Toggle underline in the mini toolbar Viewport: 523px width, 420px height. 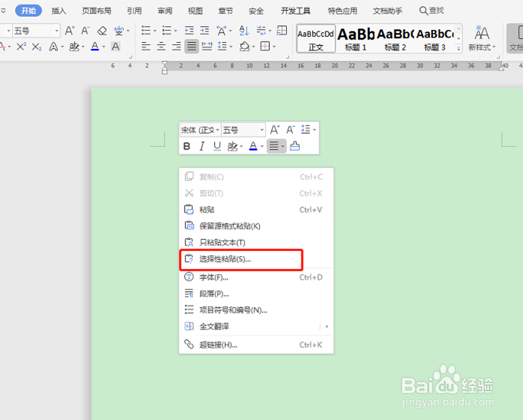click(x=217, y=146)
